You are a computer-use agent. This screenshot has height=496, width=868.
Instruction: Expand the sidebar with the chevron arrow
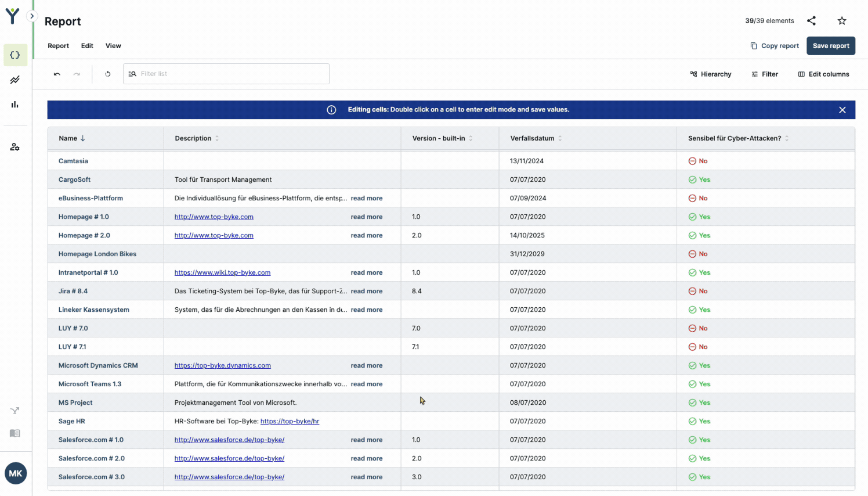tap(32, 16)
